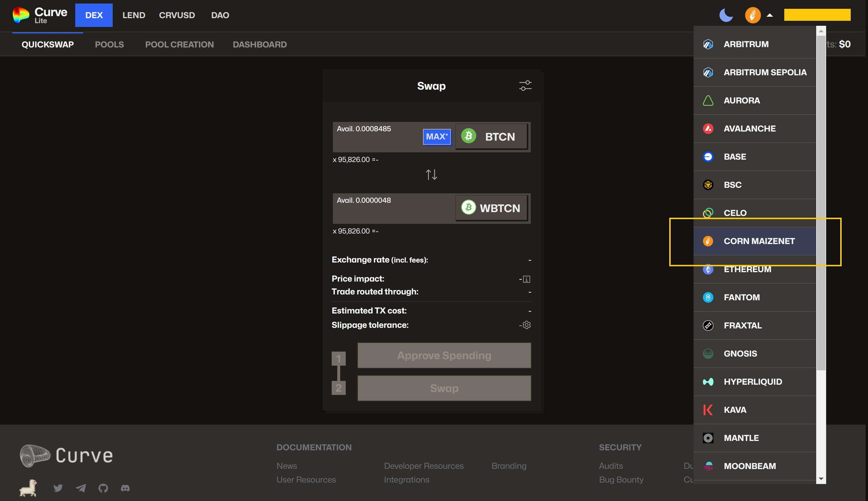Select ARBITRUM network

tap(754, 45)
